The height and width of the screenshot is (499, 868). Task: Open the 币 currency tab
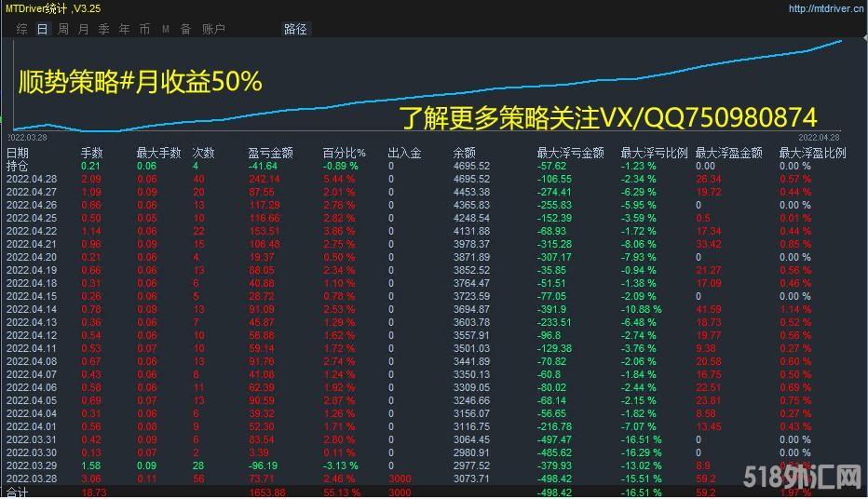pos(144,29)
